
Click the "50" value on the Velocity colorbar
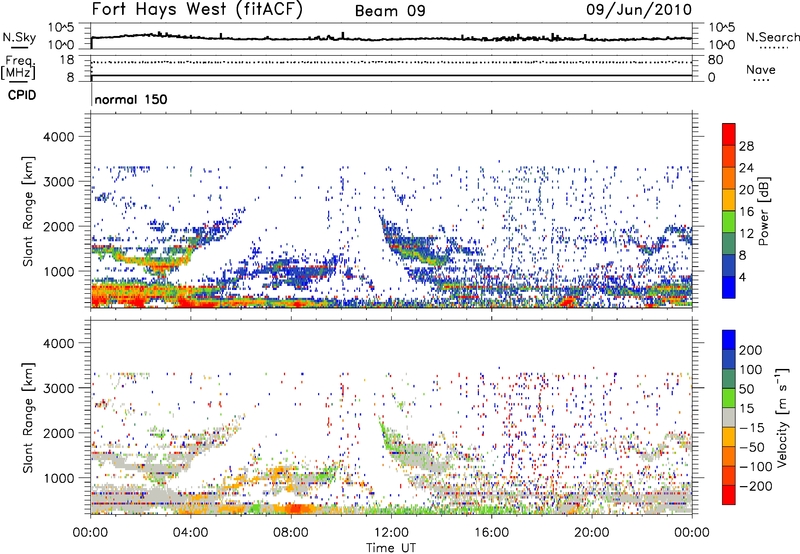(746, 389)
